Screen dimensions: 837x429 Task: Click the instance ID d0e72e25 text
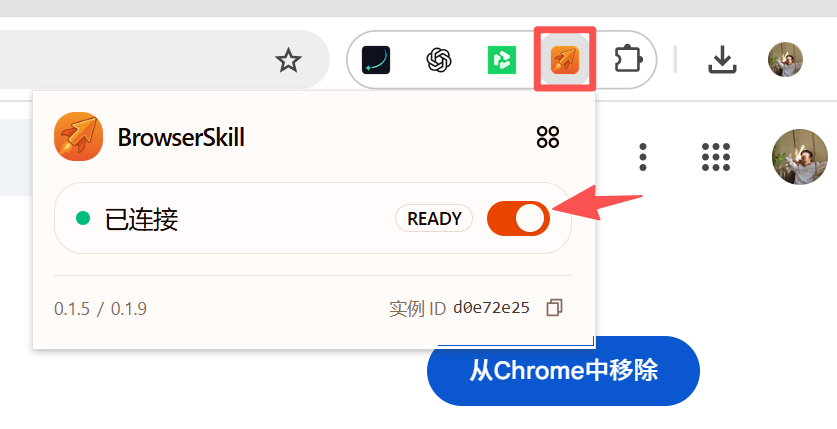[491, 308]
